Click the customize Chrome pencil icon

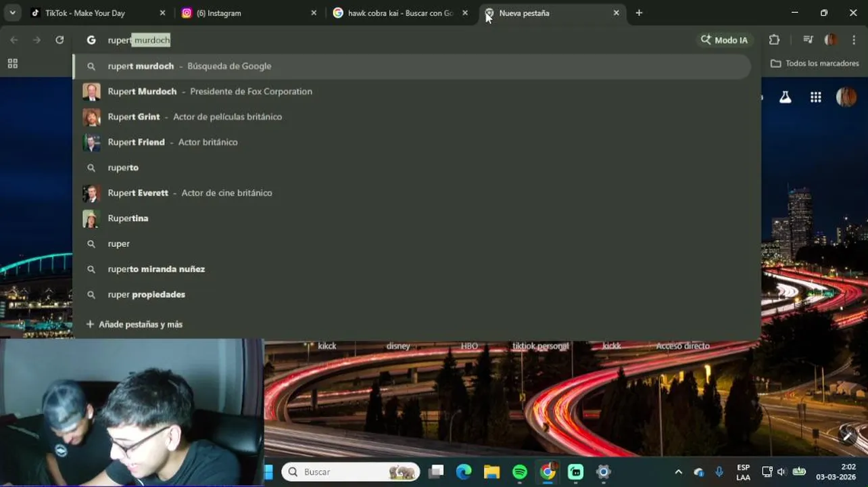848,436
